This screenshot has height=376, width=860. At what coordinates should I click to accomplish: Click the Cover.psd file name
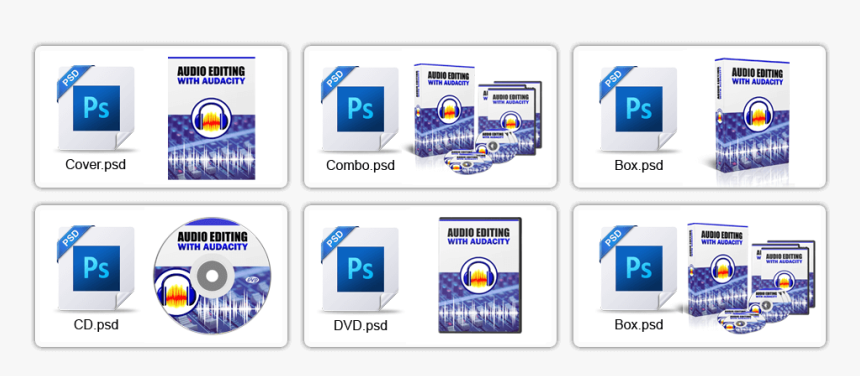(x=95, y=164)
